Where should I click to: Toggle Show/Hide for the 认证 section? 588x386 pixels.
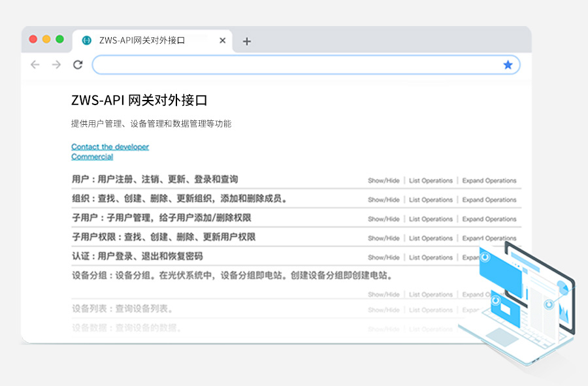[x=384, y=257]
